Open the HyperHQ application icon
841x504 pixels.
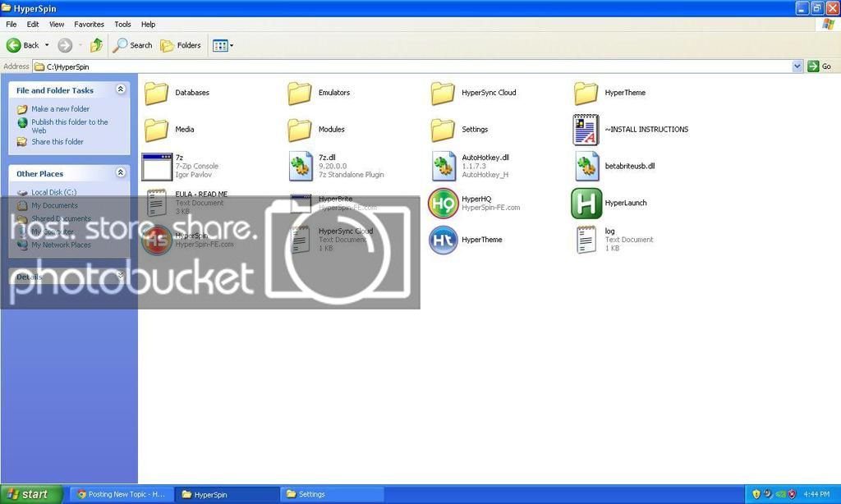coord(443,204)
